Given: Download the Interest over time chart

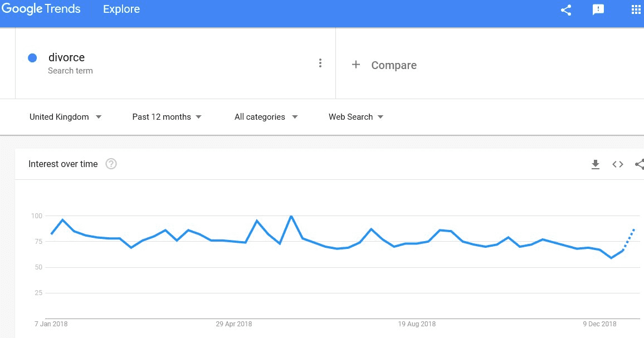Looking at the screenshot, I should [596, 164].
